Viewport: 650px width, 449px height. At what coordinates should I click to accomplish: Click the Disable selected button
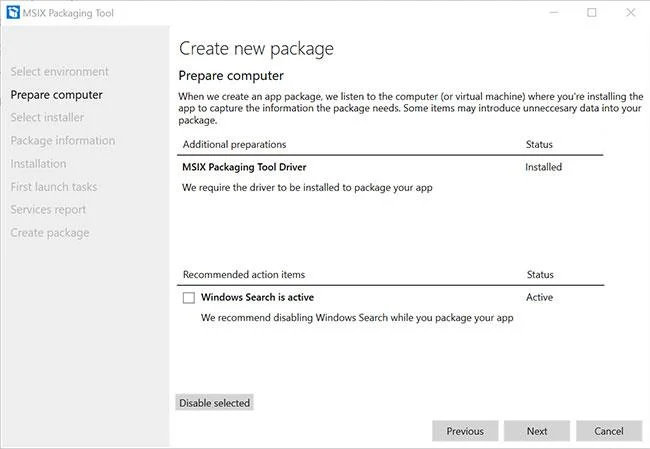pos(214,403)
